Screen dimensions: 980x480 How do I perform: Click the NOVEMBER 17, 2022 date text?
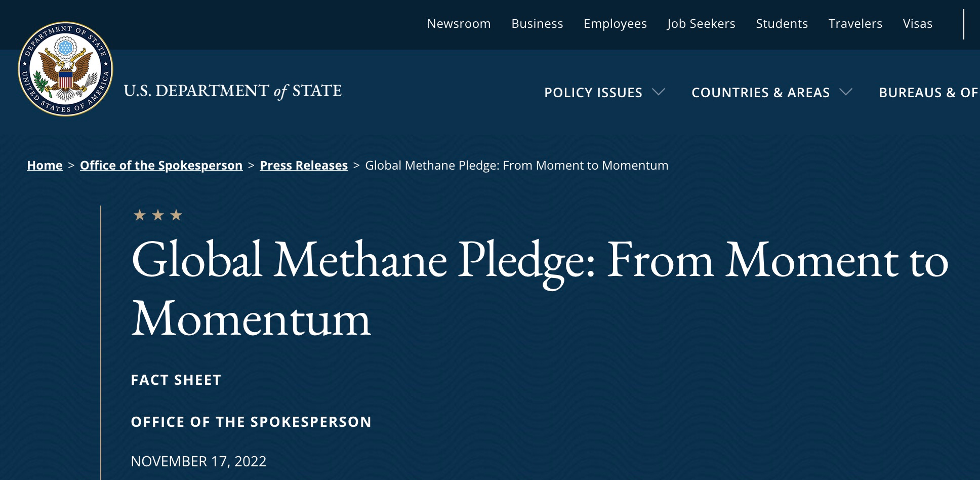(x=199, y=461)
